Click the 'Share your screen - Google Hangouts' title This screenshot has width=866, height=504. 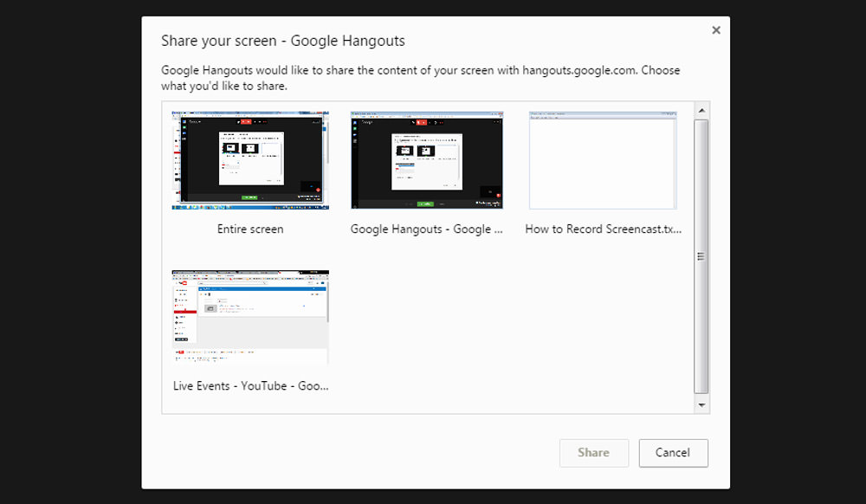click(x=283, y=42)
